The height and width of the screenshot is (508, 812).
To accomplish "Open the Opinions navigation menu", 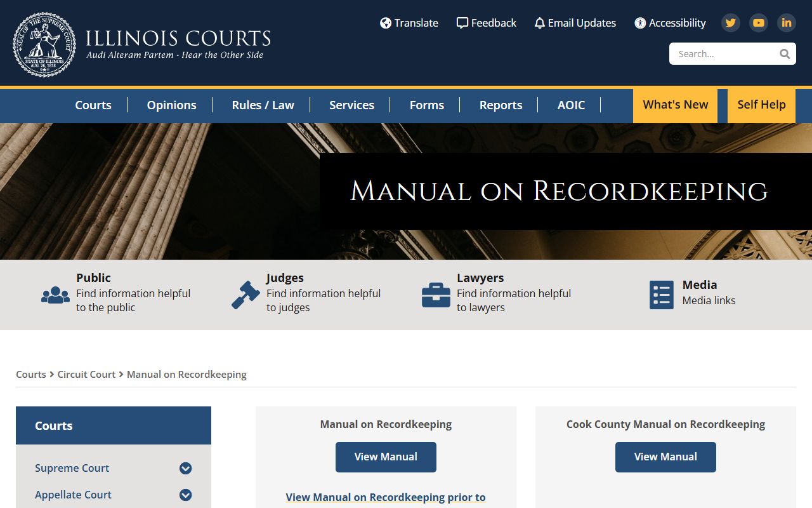I will (171, 105).
